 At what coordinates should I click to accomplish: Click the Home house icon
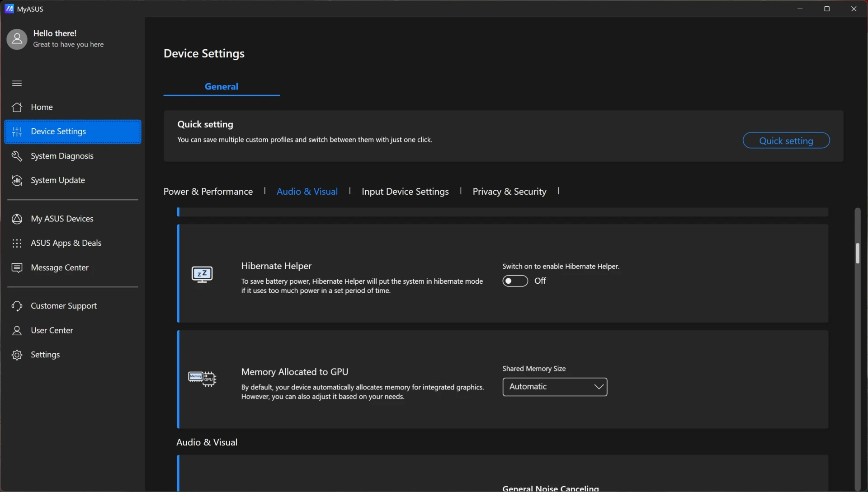17,107
